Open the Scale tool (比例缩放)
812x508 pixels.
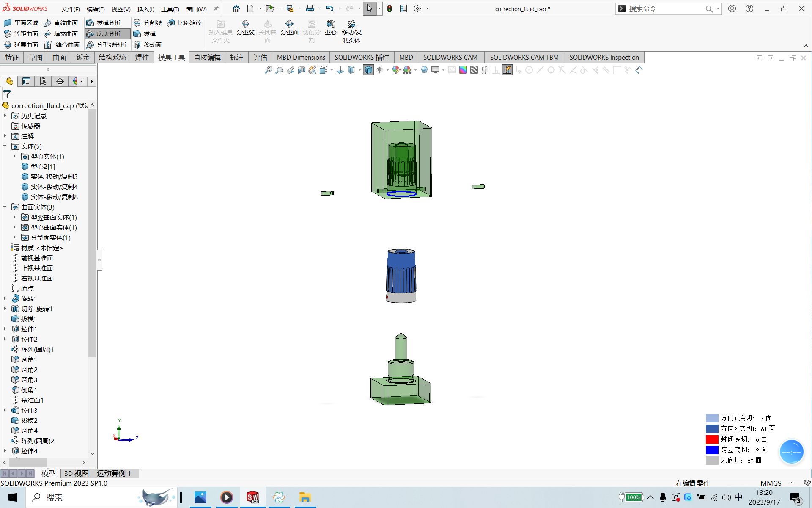click(x=184, y=23)
